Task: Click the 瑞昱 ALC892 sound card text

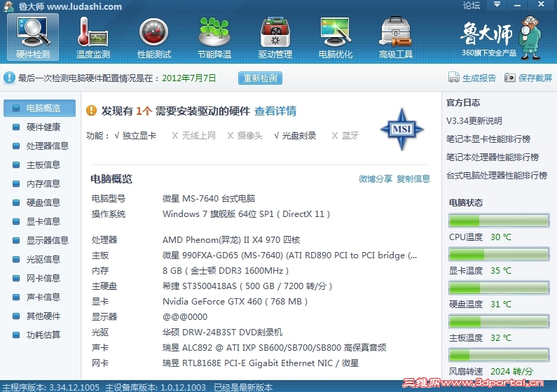Action: click(x=274, y=348)
